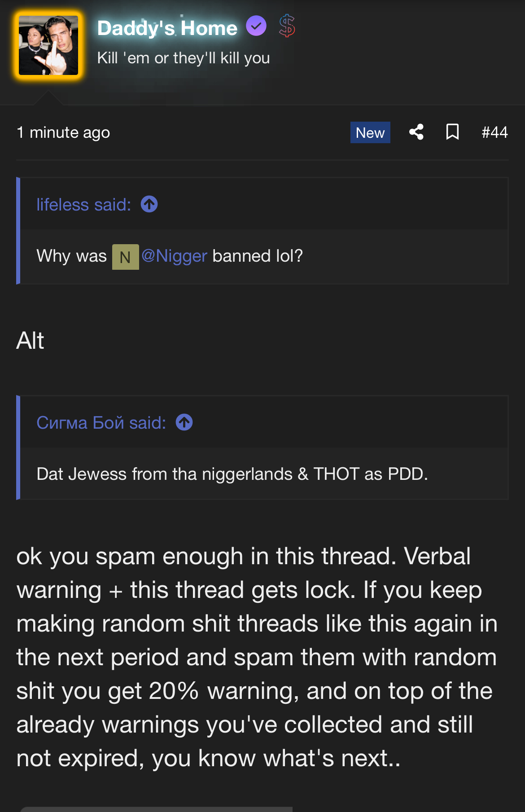Click the olive N avatar in the quote
The image size is (525, 812).
click(x=125, y=257)
